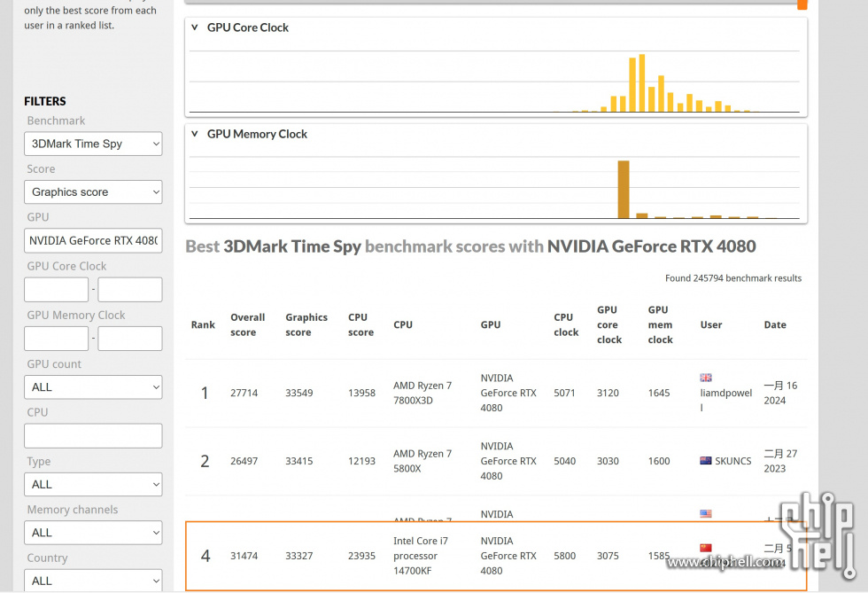Select overall score 26497 in rank 2 row
This screenshot has height=593, width=868.
click(244, 461)
